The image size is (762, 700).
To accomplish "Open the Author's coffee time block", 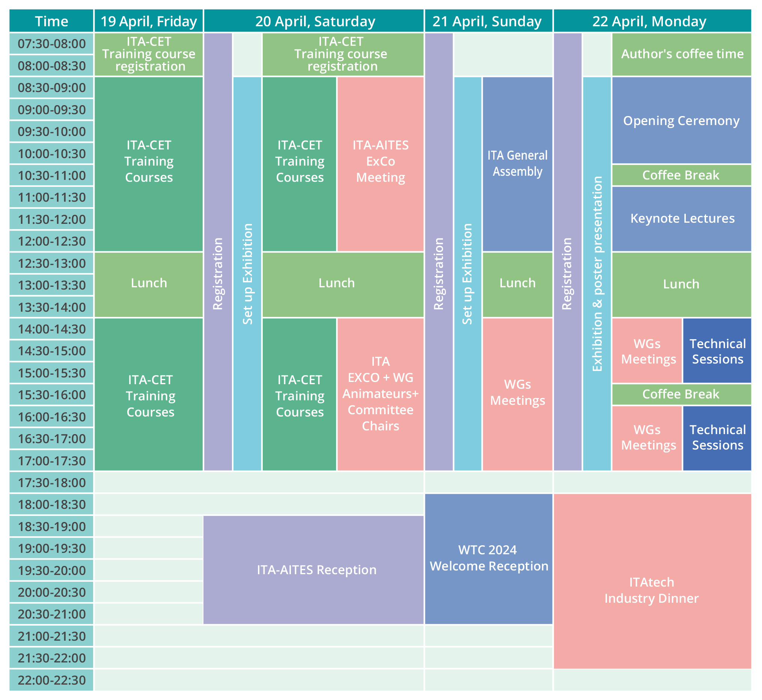I will pos(681,54).
